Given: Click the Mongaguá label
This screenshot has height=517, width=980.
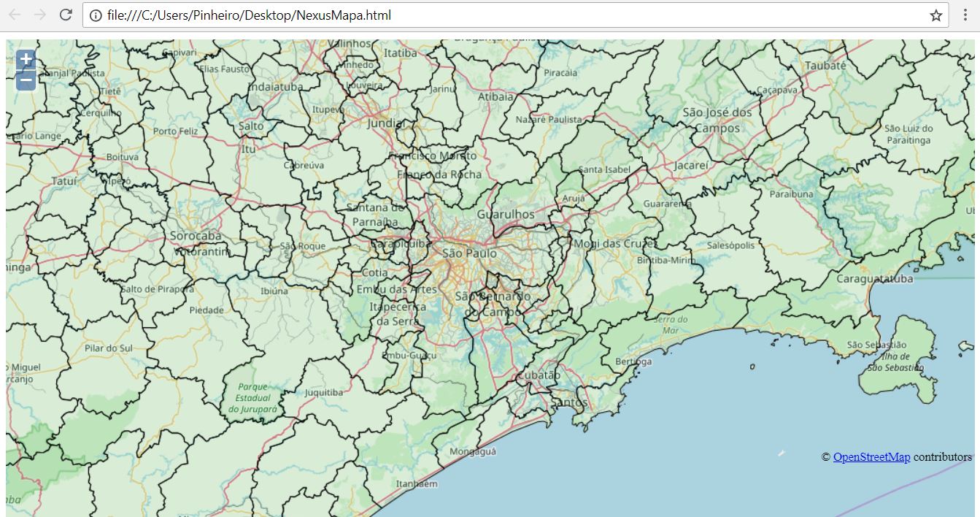Looking at the screenshot, I should pos(472,451).
